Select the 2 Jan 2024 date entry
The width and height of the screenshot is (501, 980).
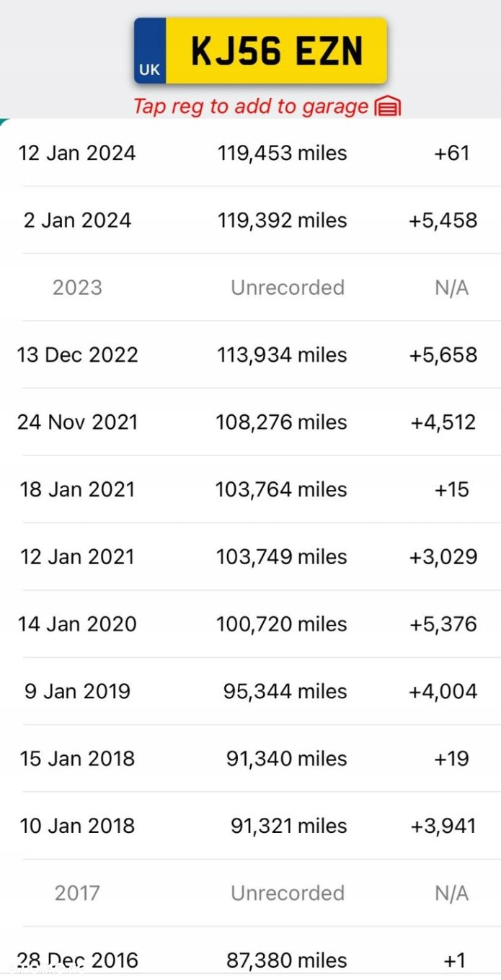[77, 220]
